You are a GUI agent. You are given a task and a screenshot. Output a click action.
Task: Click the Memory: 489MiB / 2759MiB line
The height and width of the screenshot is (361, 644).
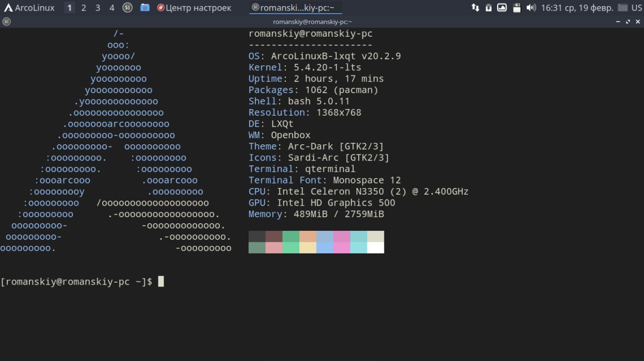point(316,214)
